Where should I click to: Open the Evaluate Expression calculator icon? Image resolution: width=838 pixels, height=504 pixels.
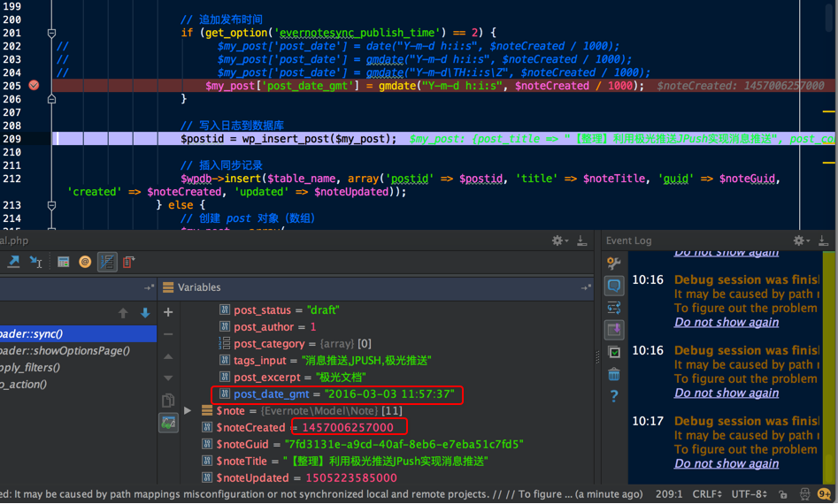click(63, 262)
